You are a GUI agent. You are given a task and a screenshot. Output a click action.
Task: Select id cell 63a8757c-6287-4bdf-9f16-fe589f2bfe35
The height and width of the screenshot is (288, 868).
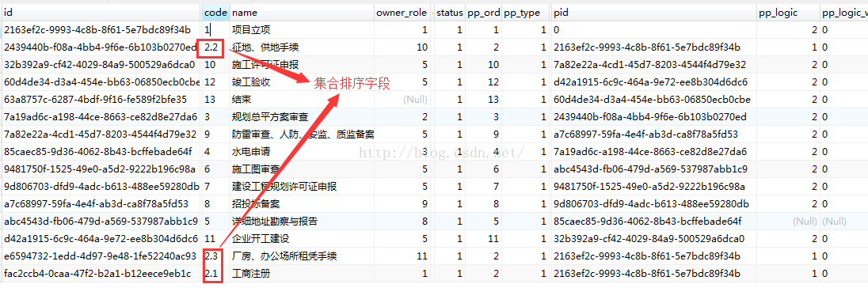pyautogui.click(x=101, y=100)
